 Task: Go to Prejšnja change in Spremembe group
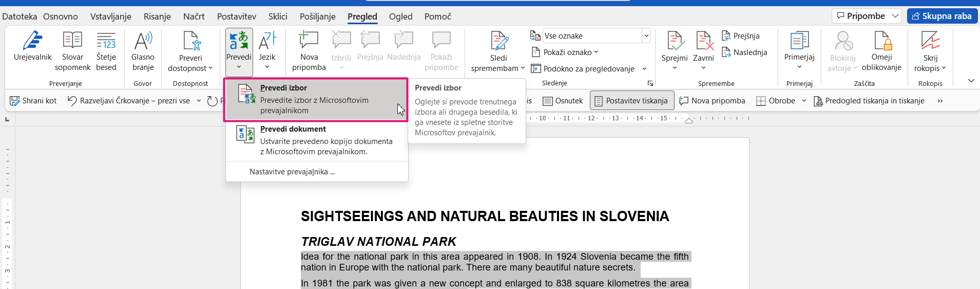(741, 36)
